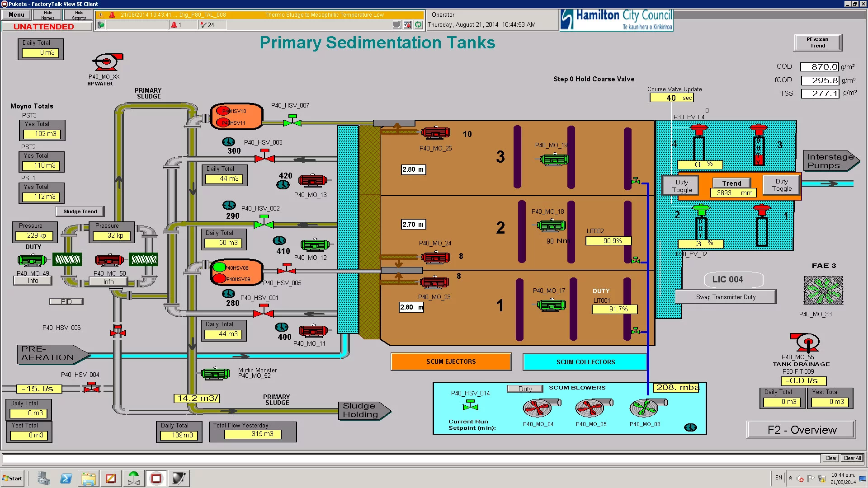Click the Muffin Monster P40_MO_52 pump icon
This screenshot has width=868, height=488.
pos(214,374)
